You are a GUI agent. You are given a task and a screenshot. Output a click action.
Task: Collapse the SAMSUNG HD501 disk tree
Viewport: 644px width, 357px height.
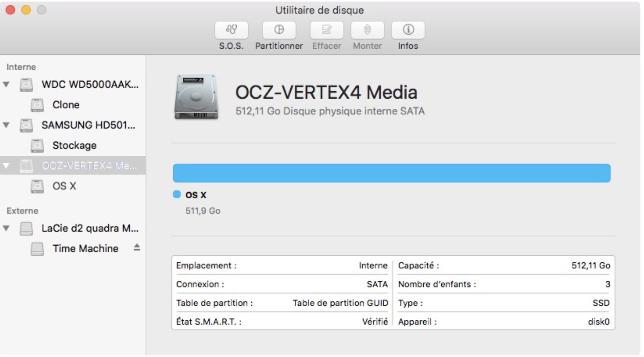click(6, 125)
